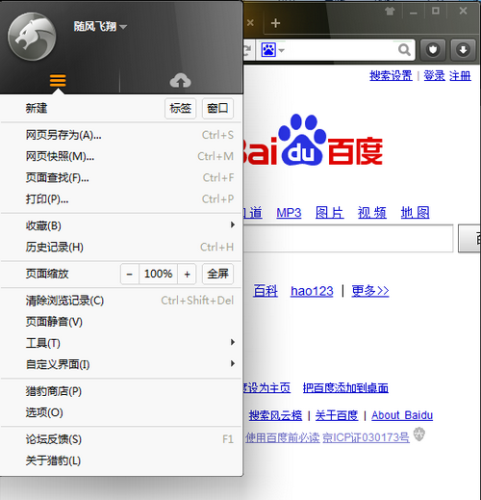Minimize the browser window

pos(413,12)
